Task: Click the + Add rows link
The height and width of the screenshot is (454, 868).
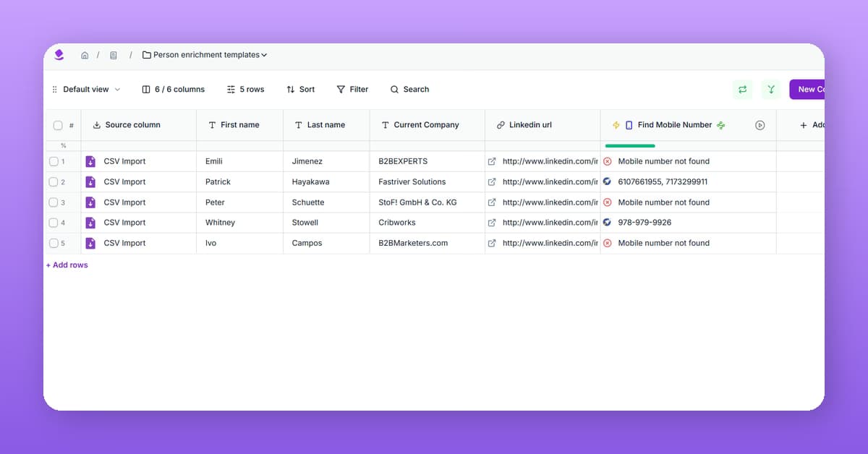Action: (67, 265)
